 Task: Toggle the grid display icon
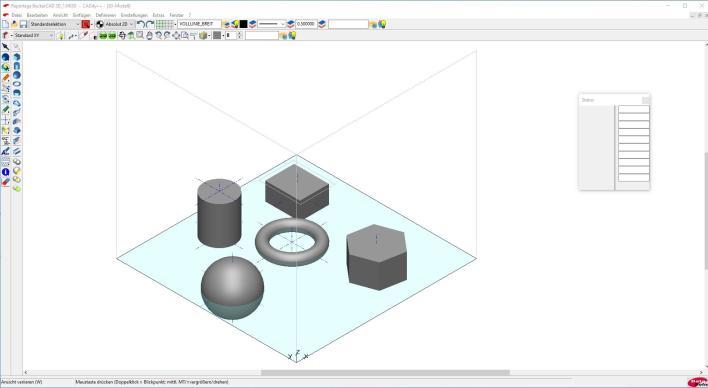(165, 24)
